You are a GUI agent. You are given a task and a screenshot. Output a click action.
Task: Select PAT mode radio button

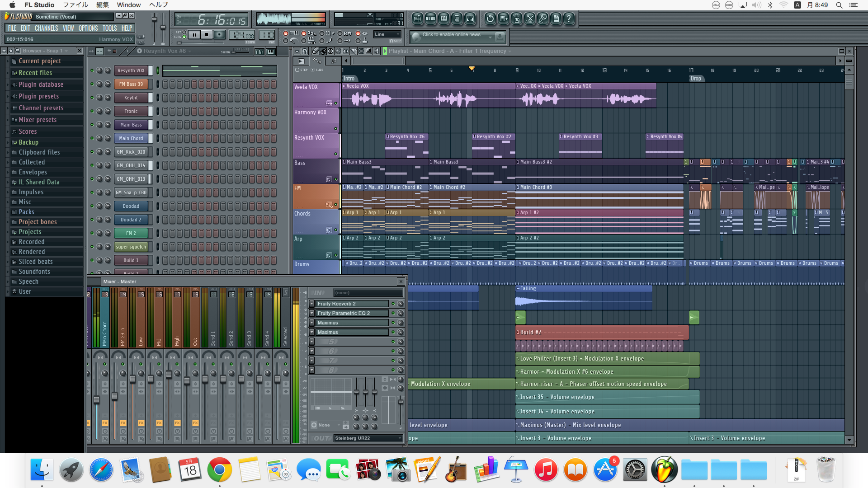click(184, 33)
